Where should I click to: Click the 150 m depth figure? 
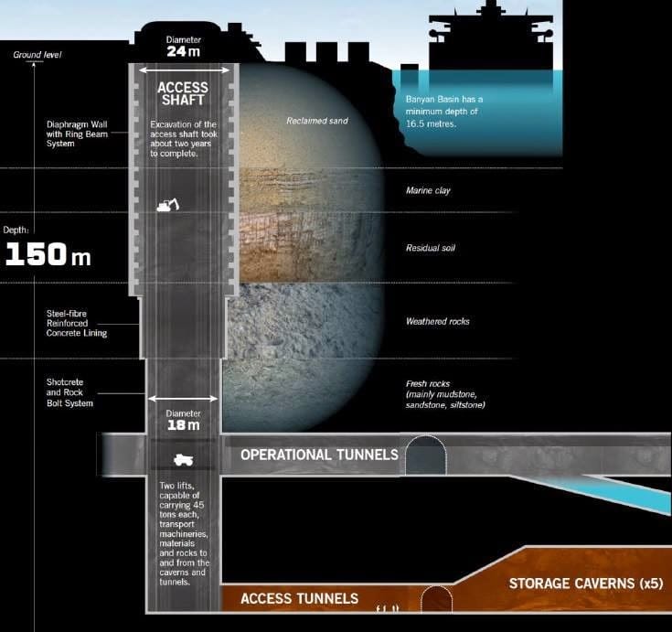[48, 254]
